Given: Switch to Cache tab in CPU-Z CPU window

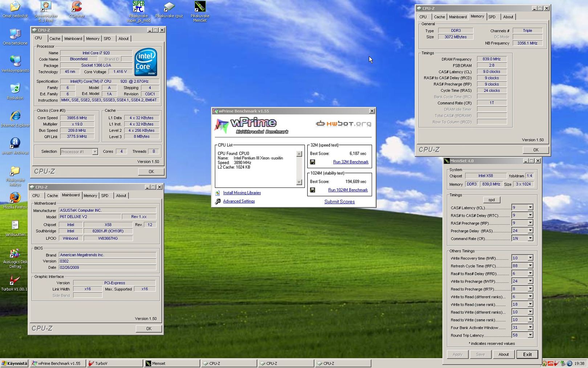Looking at the screenshot, I should point(55,39).
